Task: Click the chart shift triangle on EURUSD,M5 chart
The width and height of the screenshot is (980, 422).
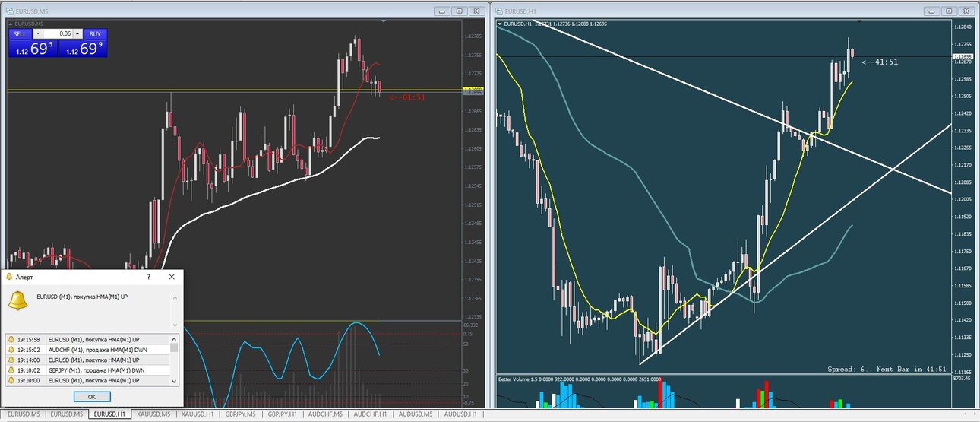Action: pos(384,21)
